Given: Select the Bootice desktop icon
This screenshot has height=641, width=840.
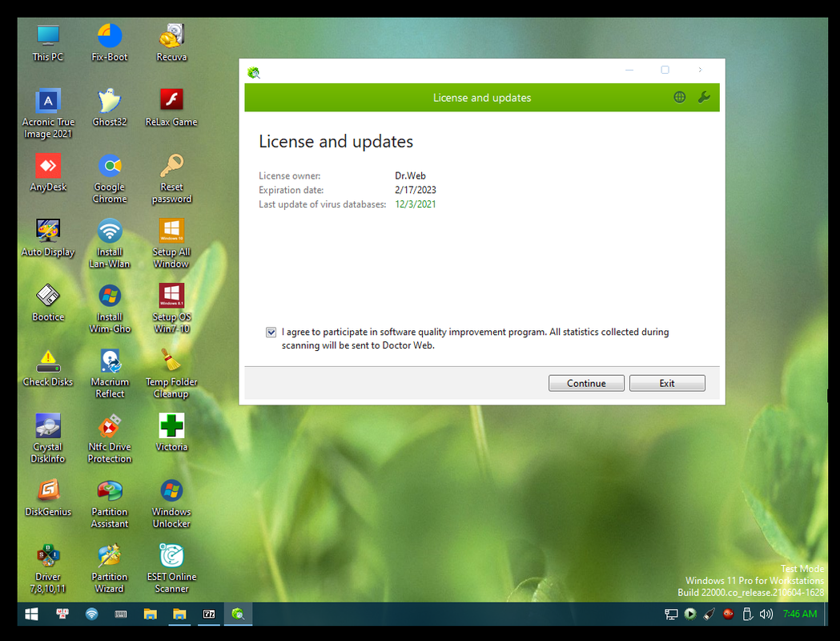Looking at the screenshot, I should (x=48, y=302).
